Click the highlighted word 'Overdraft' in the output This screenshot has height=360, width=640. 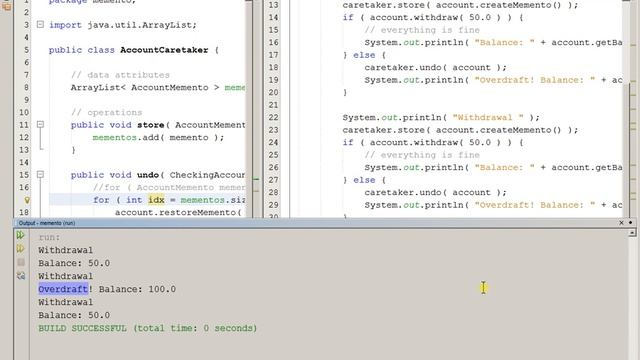pyautogui.click(x=63, y=289)
